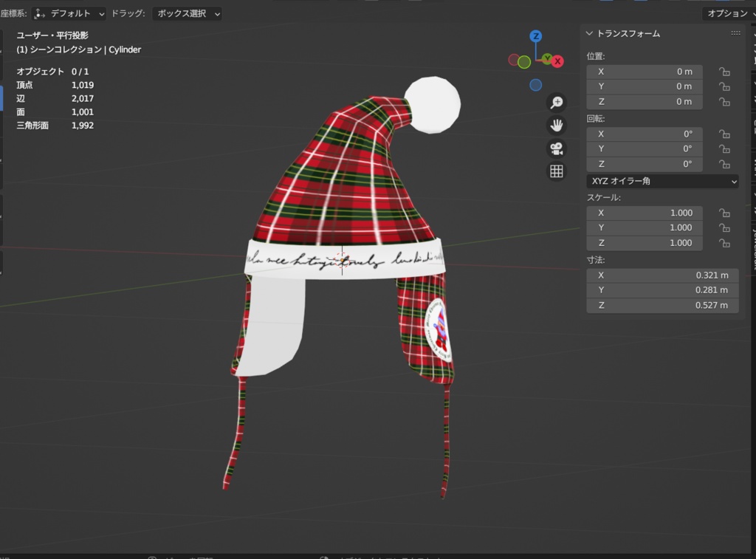Click the シーンコレクション | Cylinder text
Image resolution: width=756 pixels, height=559 pixels.
86,49
